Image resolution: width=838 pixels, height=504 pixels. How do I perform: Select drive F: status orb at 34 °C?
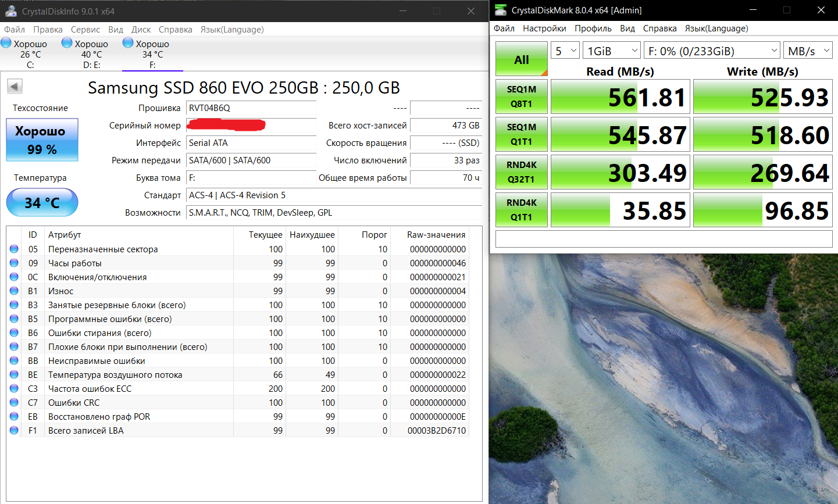pos(128,42)
